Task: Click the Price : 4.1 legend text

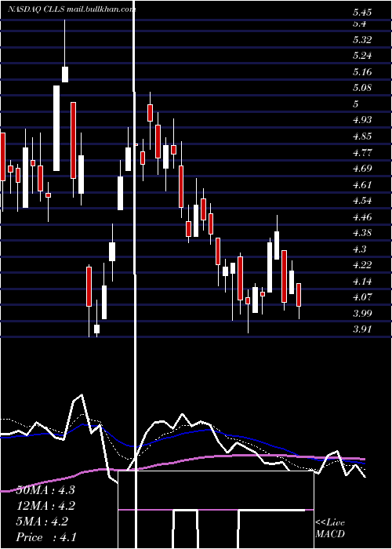Action: click(x=46, y=537)
